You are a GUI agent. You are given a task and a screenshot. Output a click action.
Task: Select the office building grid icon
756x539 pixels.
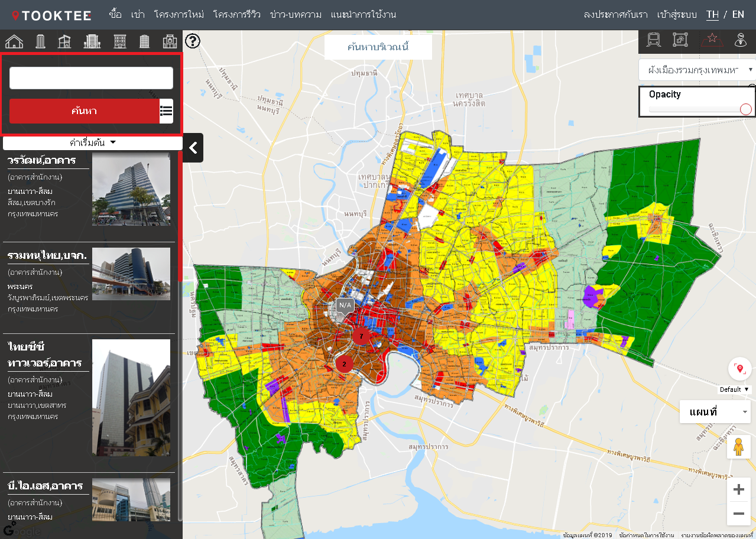(144, 41)
